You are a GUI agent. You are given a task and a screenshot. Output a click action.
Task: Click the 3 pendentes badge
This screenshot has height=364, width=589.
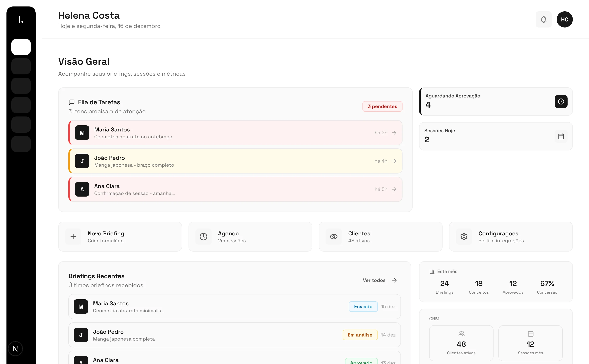tap(382, 106)
